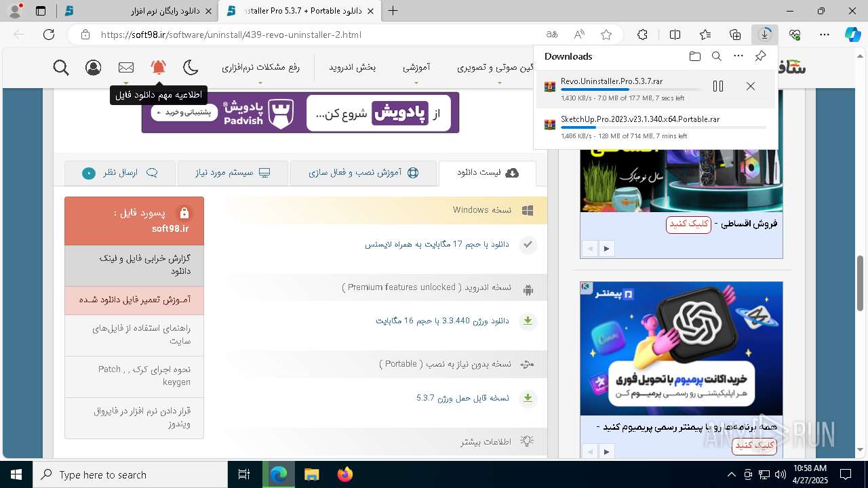Open Edge profile avatar
Screen dimensions: 868x488
click(15, 11)
